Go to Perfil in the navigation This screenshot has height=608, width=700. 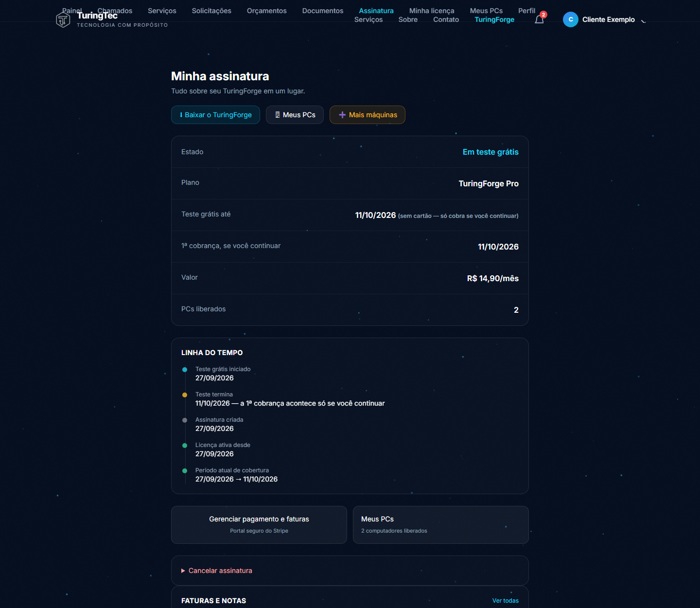pyautogui.click(x=526, y=11)
